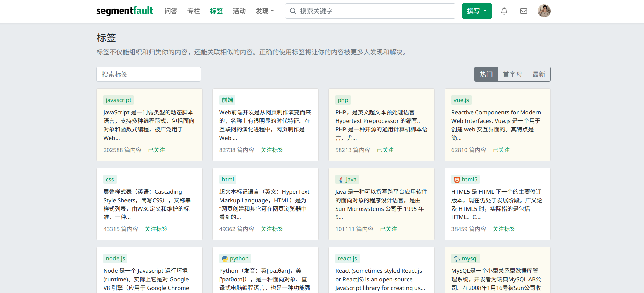This screenshot has width=644, height=293.
Task: Select the 标签 tags nav item
Action: [216, 11]
